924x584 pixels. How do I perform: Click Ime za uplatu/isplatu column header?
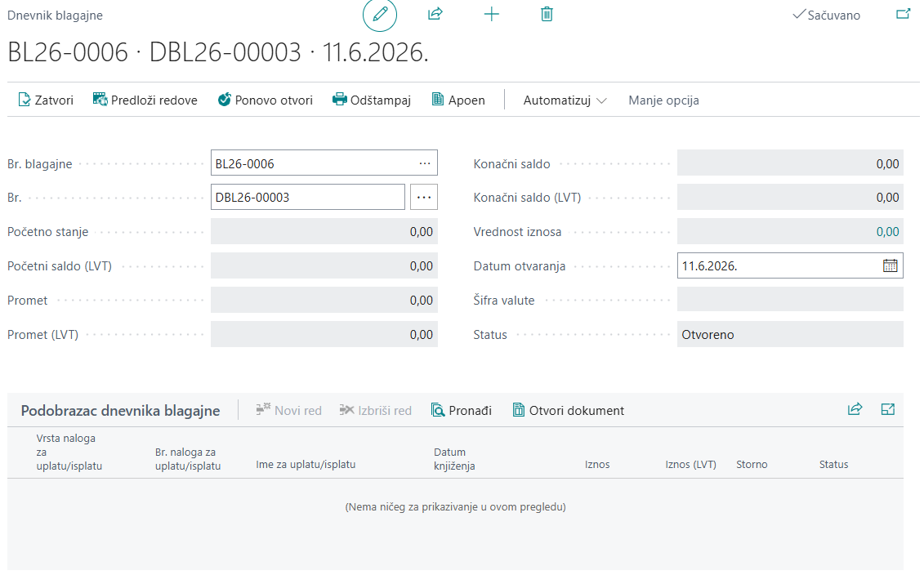click(x=306, y=465)
